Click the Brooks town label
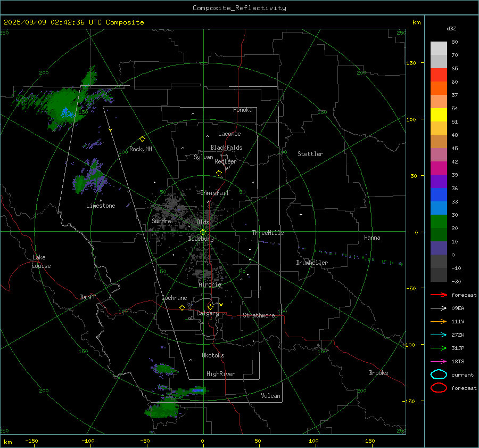This screenshot has height=448, width=479. [378, 373]
